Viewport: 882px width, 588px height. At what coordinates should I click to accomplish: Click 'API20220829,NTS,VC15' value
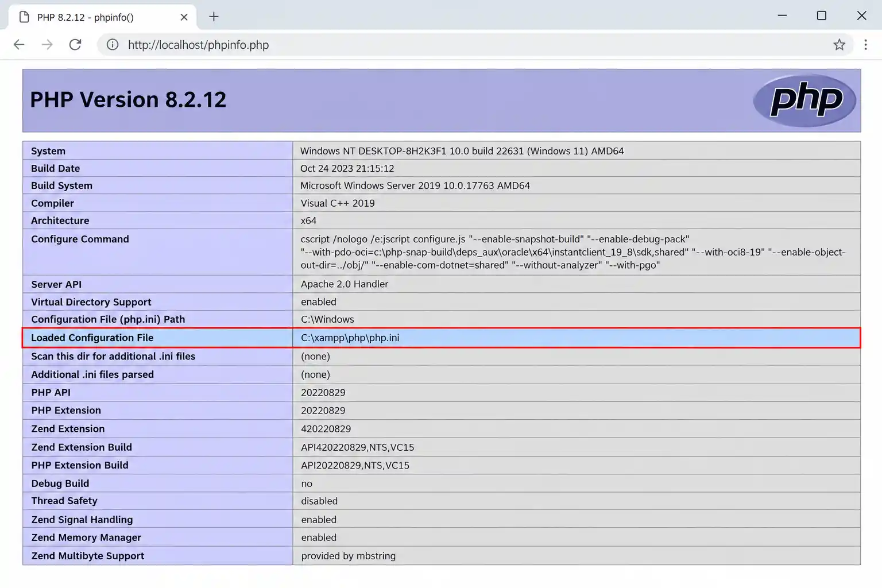[355, 465]
